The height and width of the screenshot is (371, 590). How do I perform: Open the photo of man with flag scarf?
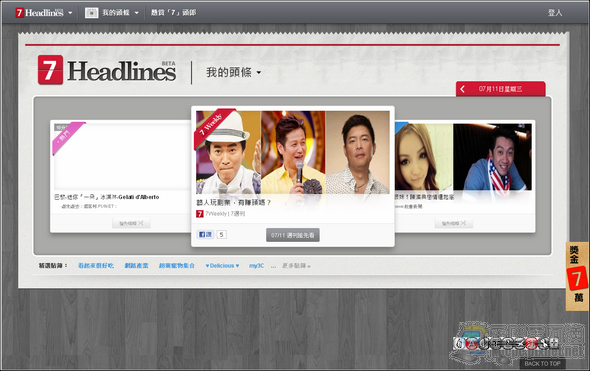tap(493, 157)
